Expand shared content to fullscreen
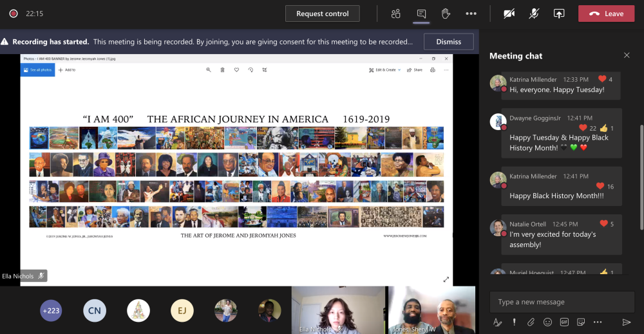This screenshot has width=644, height=334. click(446, 279)
